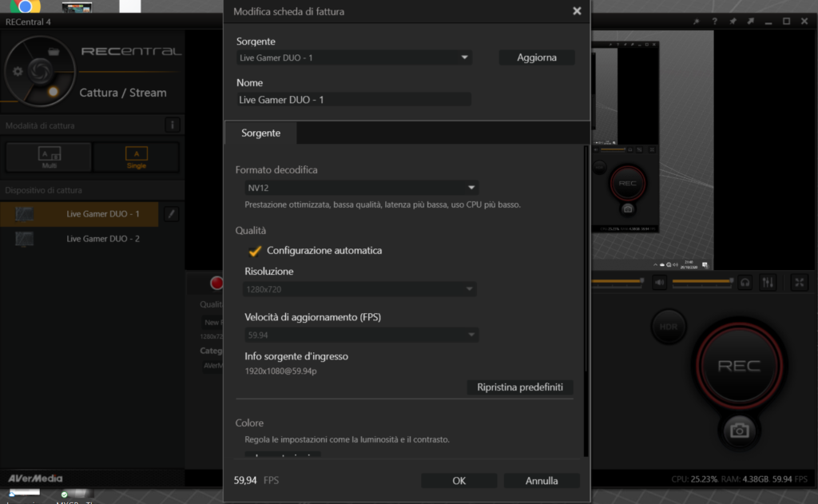The height and width of the screenshot is (504, 818).
Task: Click Annulla to cancel the dialog
Action: click(x=542, y=481)
